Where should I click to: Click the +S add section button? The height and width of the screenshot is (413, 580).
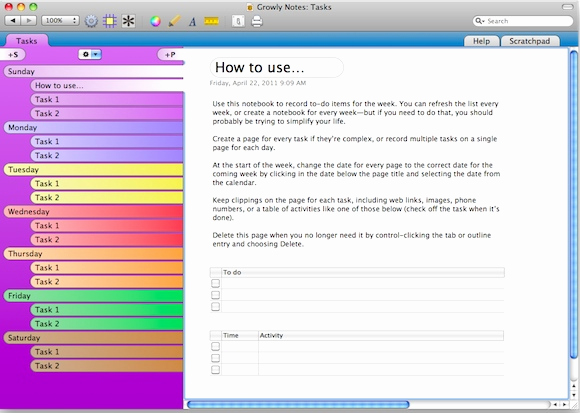click(13, 55)
